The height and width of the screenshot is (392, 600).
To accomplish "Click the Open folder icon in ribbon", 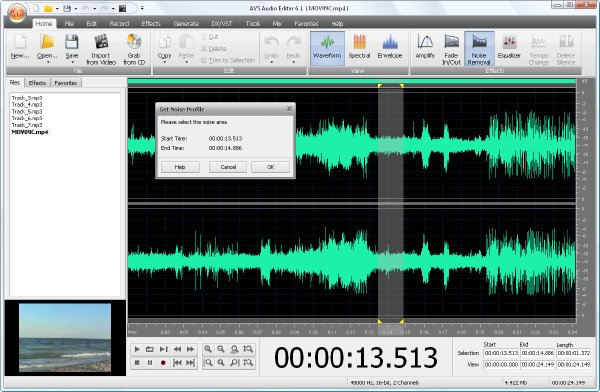I will (47, 42).
